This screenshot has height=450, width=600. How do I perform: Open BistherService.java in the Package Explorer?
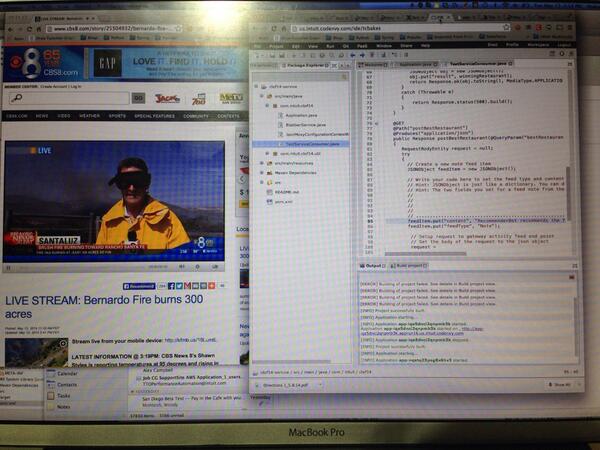pyautogui.click(x=302, y=125)
